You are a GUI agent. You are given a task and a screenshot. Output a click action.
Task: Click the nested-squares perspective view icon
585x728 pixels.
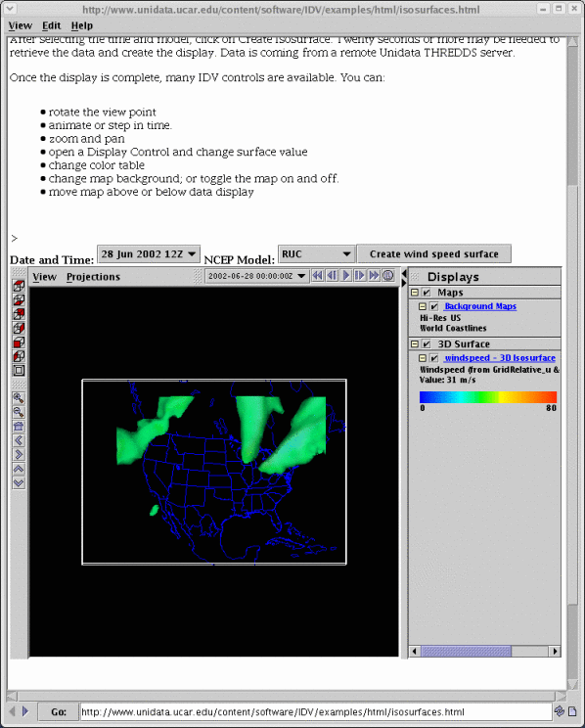pyautogui.click(x=19, y=371)
